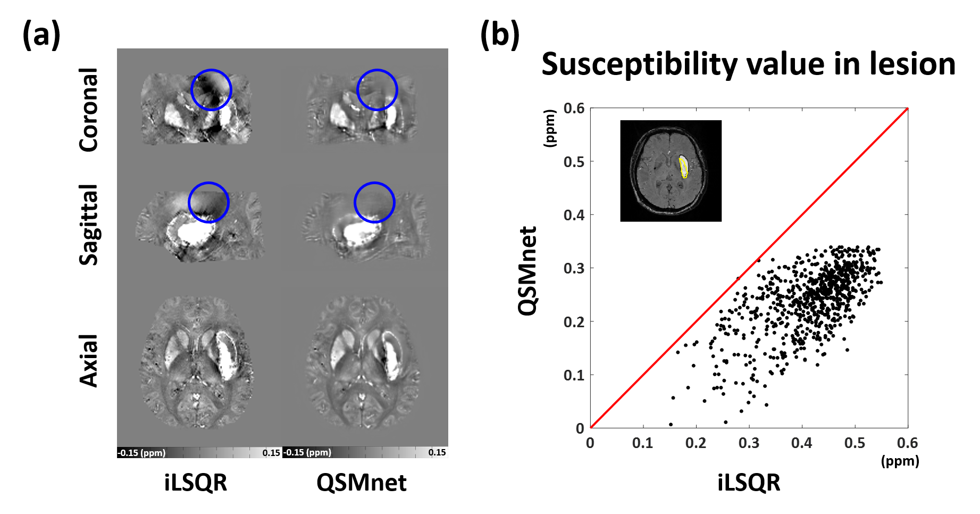Click the right colorbar's -0.15 (ppm) label
Viewport: 980px width, 514px height.
point(307,453)
